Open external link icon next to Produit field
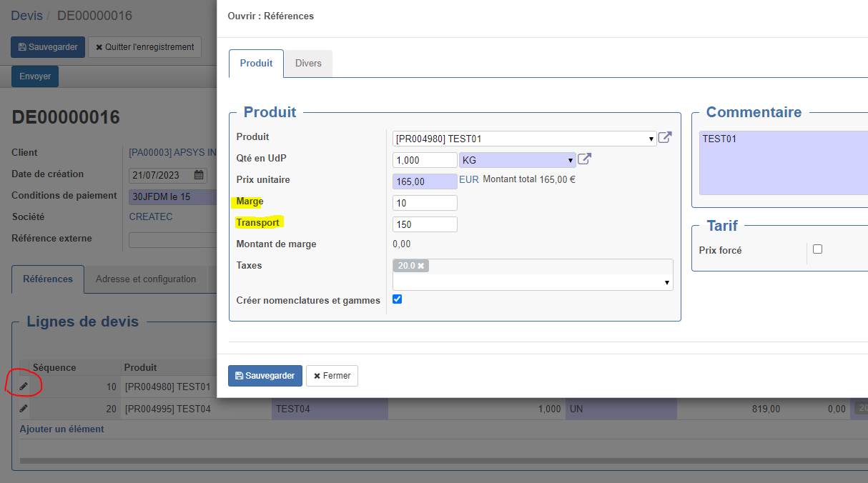The image size is (868, 483). tap(665, 137)
